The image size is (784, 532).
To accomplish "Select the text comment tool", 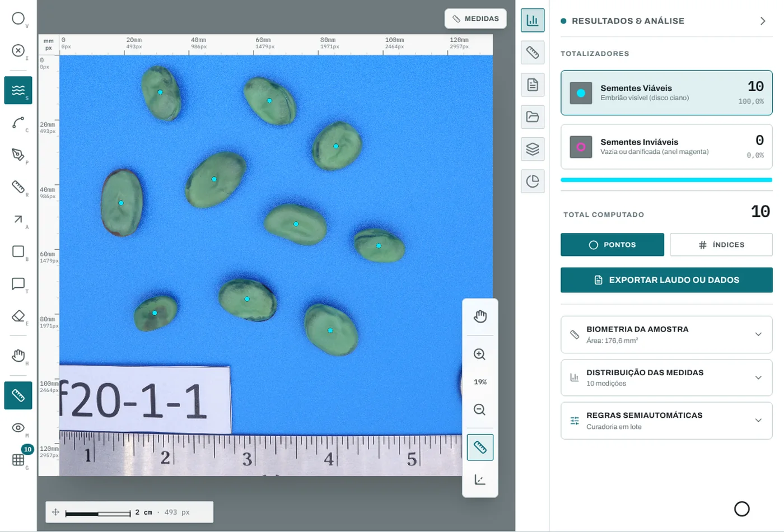I will pyautogui.click(x=18, y=283).
